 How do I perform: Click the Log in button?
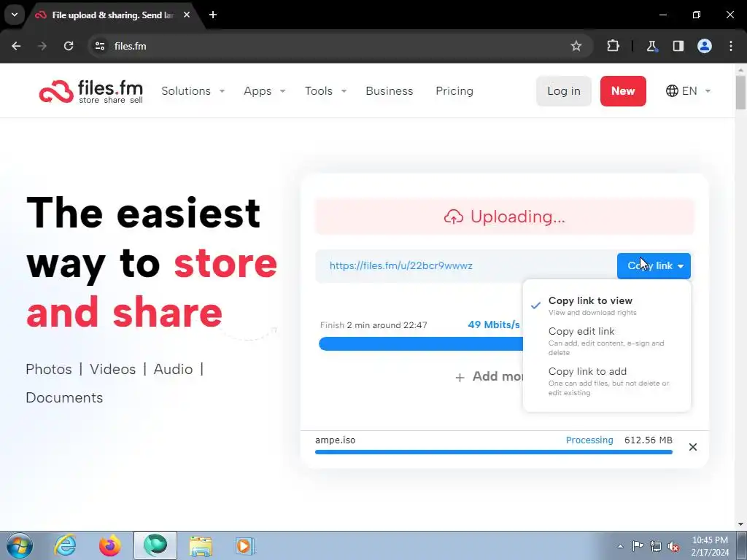[564, 91]
